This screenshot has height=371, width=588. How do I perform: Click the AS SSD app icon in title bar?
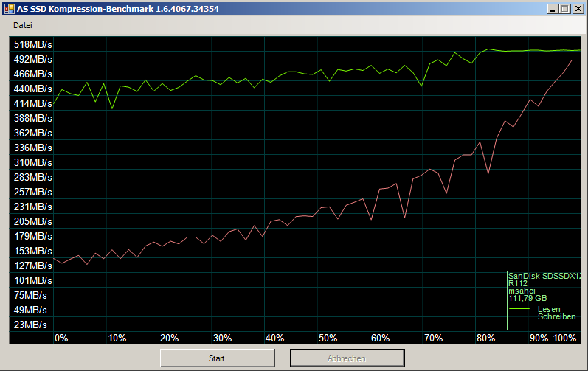[x=9, y=9]
